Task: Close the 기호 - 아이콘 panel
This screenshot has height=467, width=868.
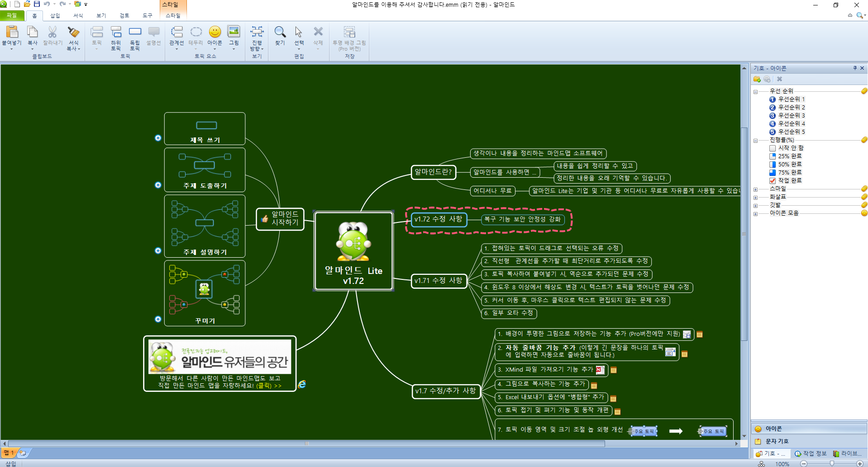Action: point(862,68)
